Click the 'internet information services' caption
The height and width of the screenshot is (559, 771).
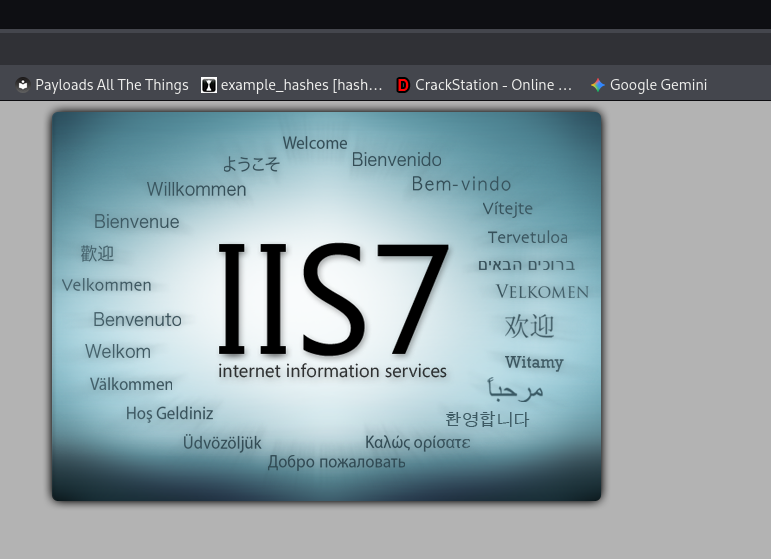332,371
